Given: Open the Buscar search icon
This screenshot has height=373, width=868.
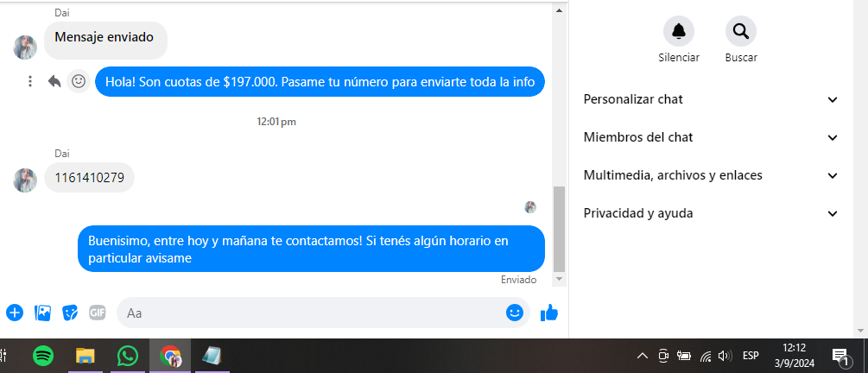Looking at the screenshot, I should pos(741,31).
